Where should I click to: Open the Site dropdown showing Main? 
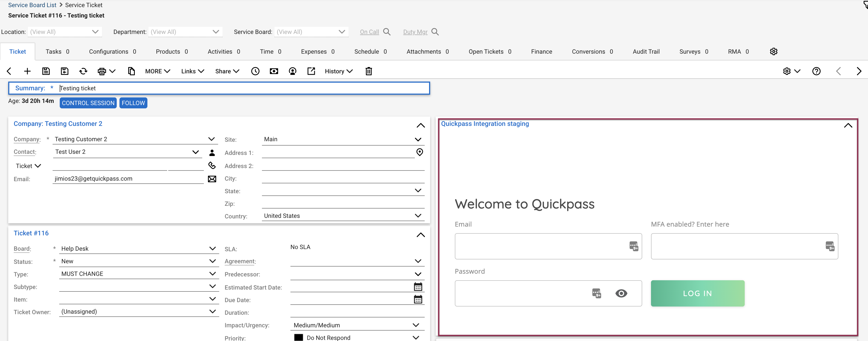(418, 139)
